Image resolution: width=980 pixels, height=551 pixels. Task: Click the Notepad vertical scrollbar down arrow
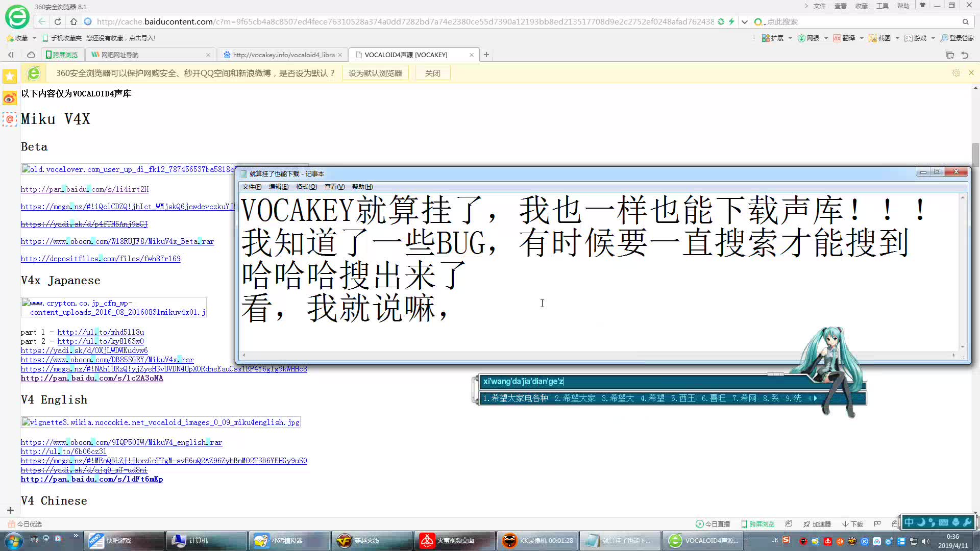tap(963, 347)
